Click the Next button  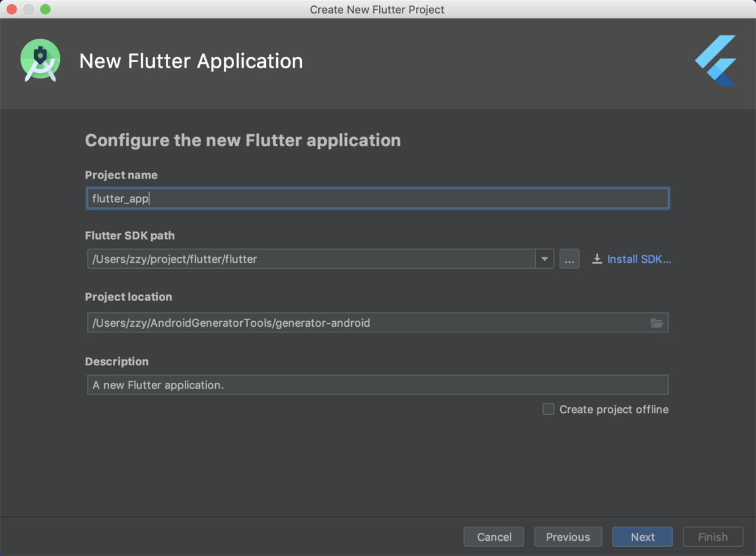point(643,536)
